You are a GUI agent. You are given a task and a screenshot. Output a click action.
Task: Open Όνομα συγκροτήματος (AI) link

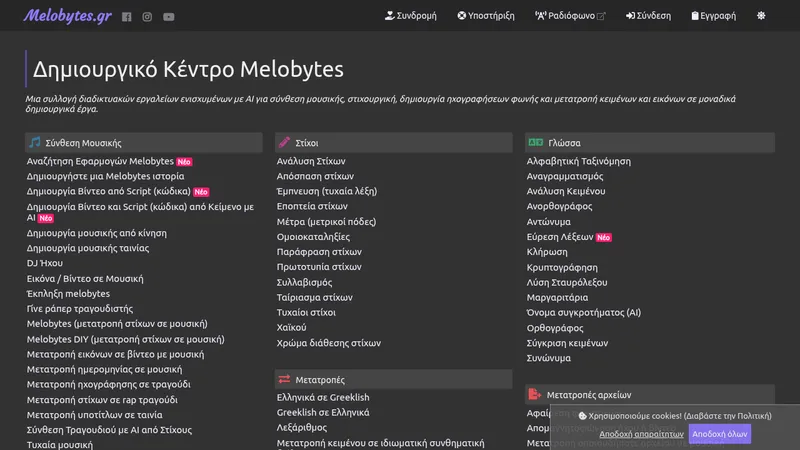[584, 312]
